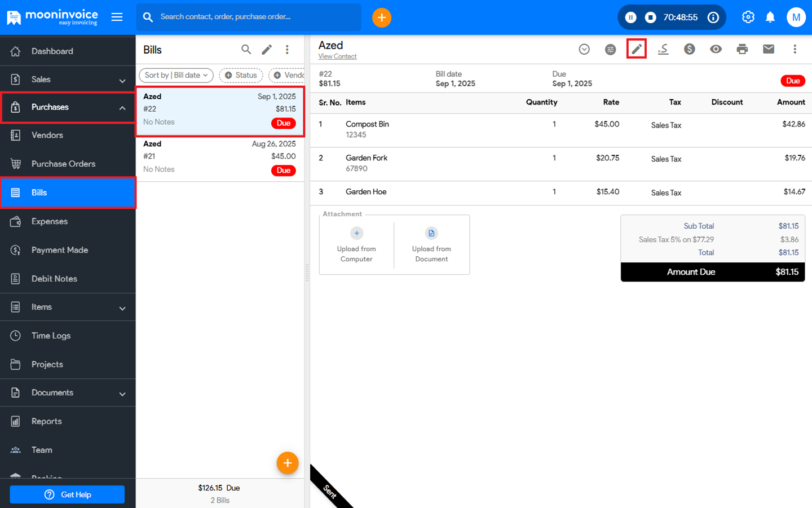Preview bill with the eye icon

pos(716,49)
